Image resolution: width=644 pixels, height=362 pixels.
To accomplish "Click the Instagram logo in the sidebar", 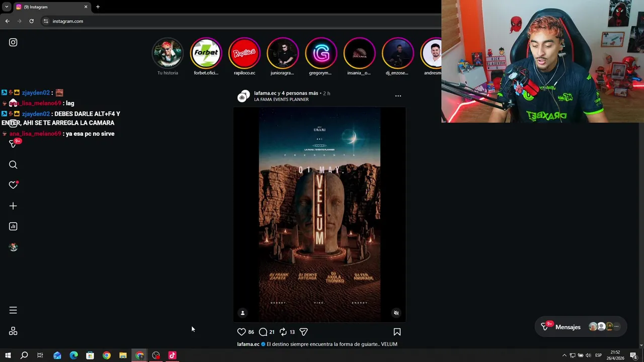I will (x=13, y=43).
